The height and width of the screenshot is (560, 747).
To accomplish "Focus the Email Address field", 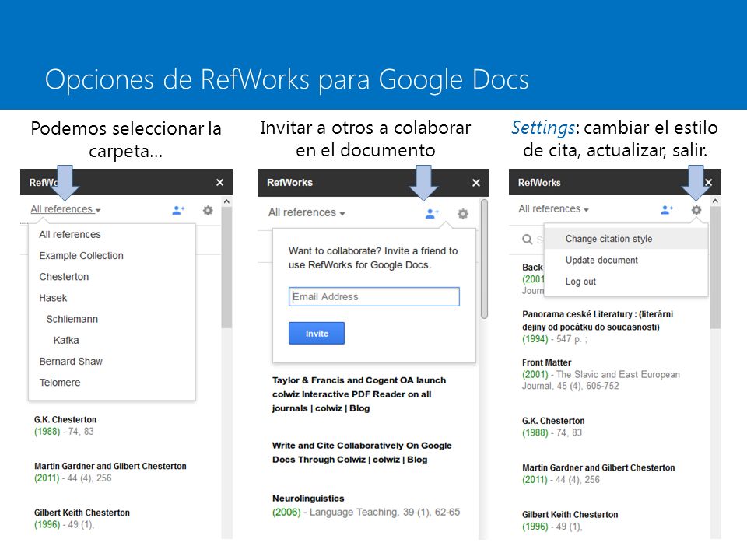I will [374, 296].
